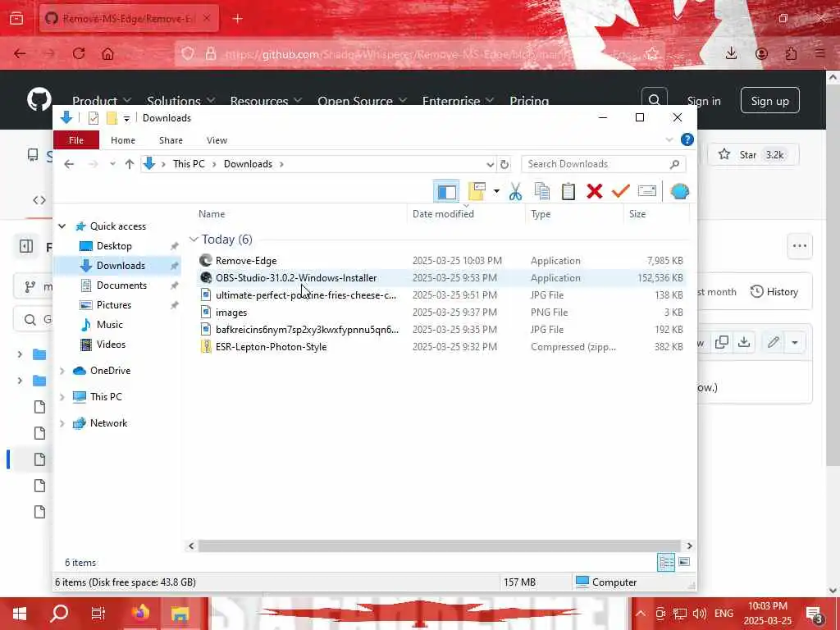
Task: Open Firefox downloads arrow icon
Action: [731, 53]
